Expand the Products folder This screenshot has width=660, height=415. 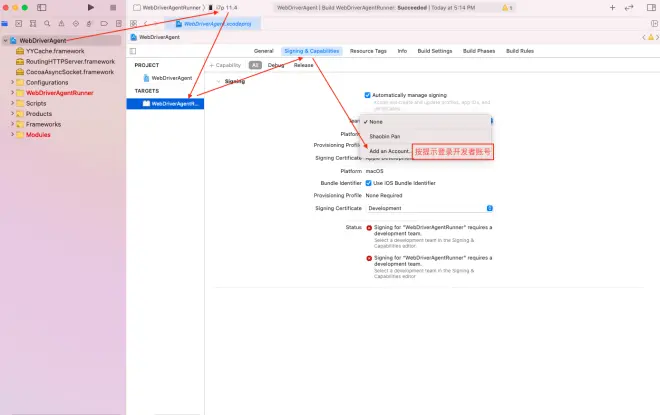coord(12,114)
